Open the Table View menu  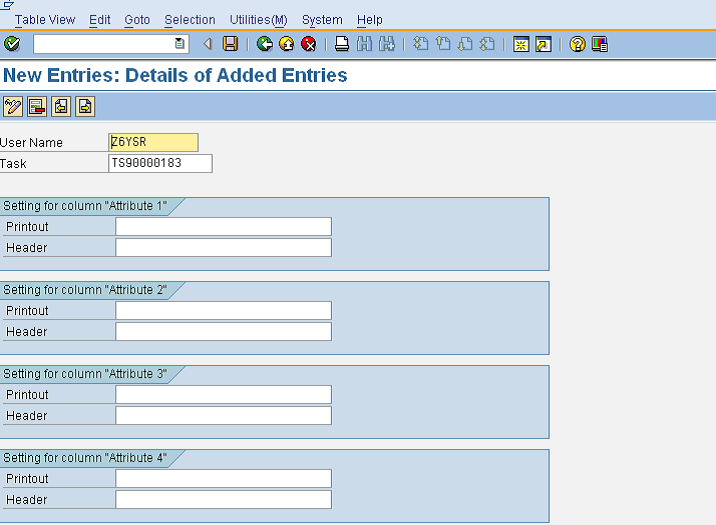(x=45, y=20)
